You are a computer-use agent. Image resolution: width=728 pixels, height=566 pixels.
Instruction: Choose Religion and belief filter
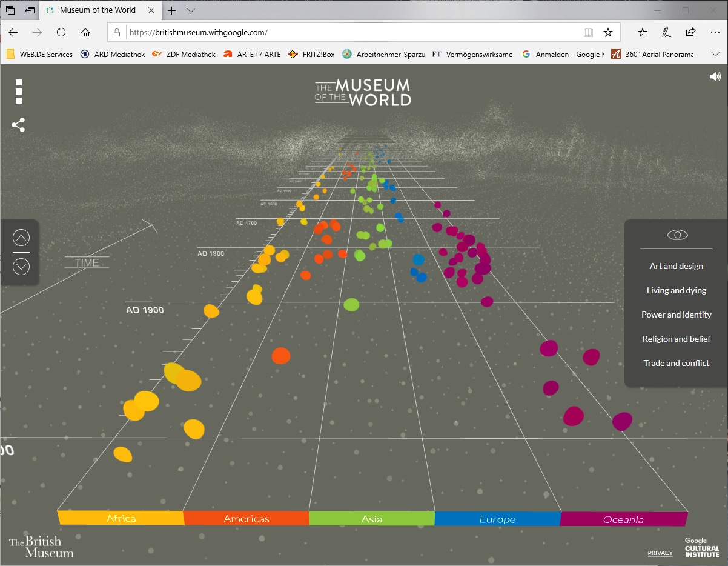(x=677, y=339)
